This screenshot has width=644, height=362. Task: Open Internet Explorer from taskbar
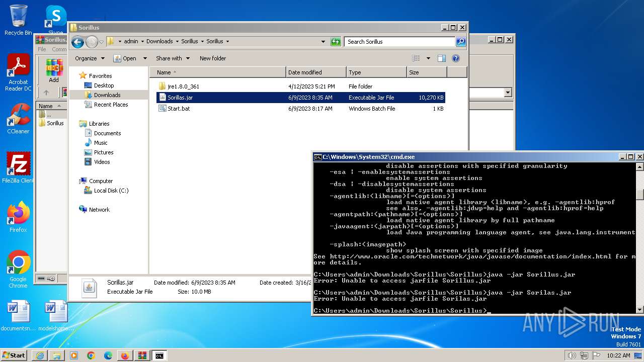point(40,355)
